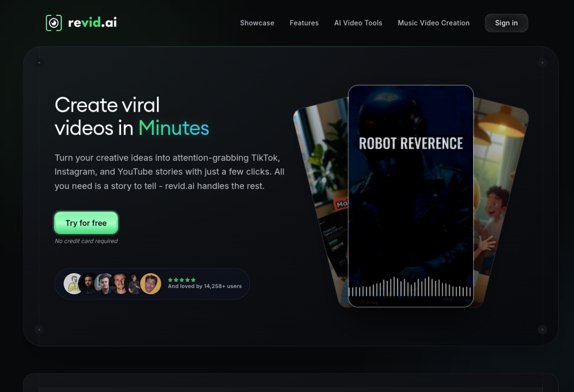This screenshot has width=574, height=392.
Task: Click 'And loved by 14,258+ users' text
Action: tap(204, 286)
